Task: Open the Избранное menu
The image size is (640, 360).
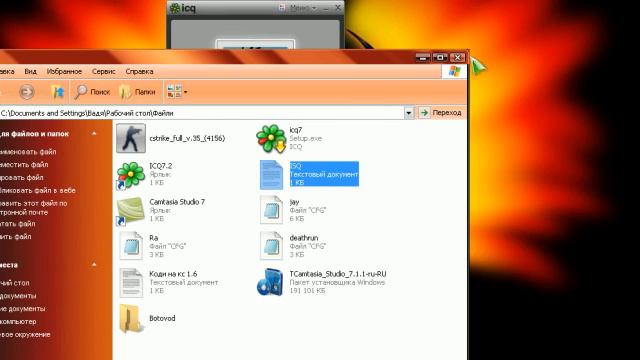Action: [64, 71]
